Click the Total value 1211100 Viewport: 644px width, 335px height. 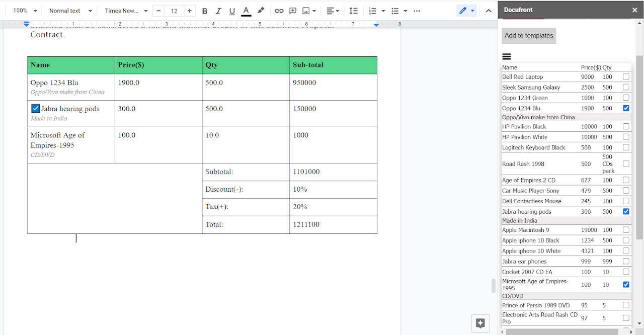306,225
